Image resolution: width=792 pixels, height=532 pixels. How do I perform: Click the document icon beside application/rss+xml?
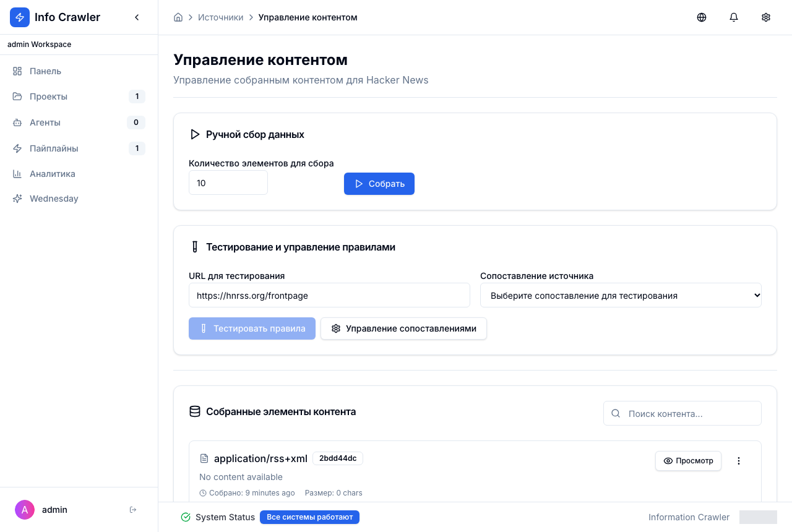tap(204, 459)
